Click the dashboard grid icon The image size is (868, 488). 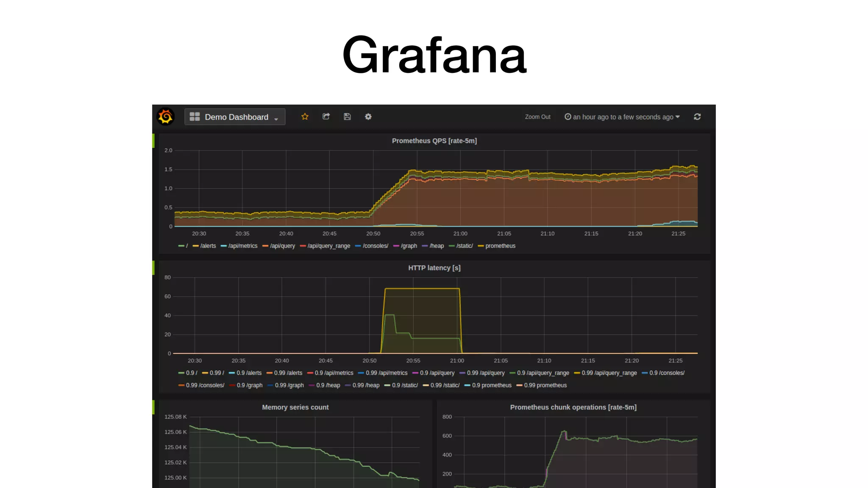[195, 116]
